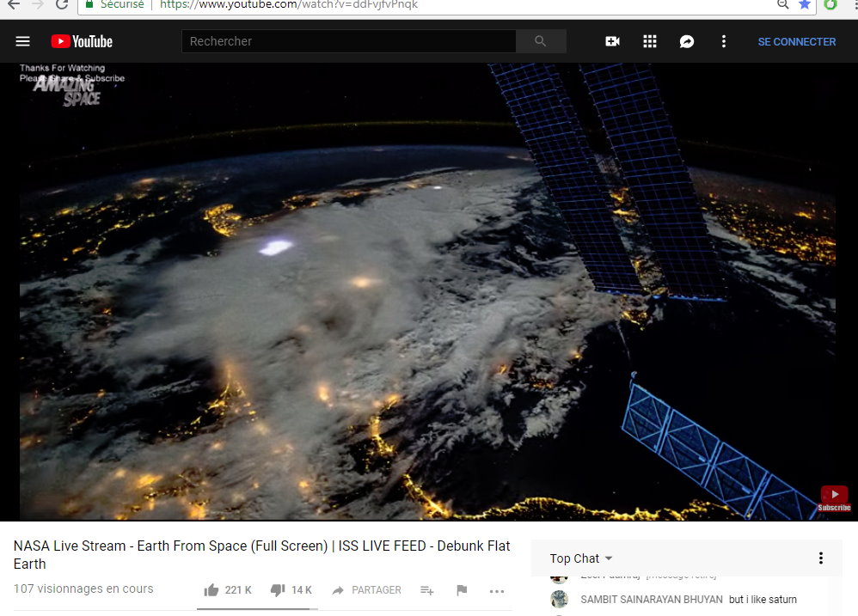Viewport: 858px width, 616px height.
Task: Like the video with thumbs-up 221 K
Action: (228, 590)
